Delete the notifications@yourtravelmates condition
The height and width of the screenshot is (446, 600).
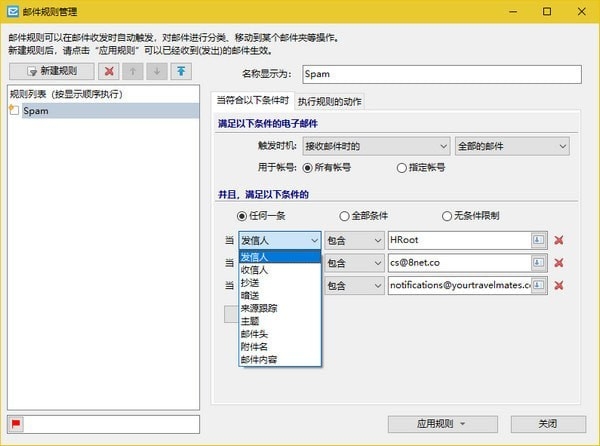coord(559,285)
